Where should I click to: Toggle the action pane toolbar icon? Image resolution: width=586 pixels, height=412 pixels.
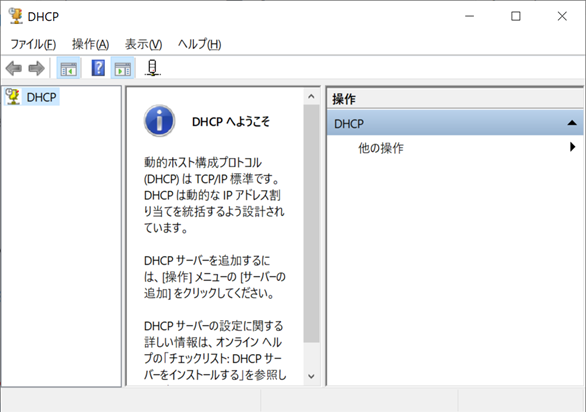[123, 68]
